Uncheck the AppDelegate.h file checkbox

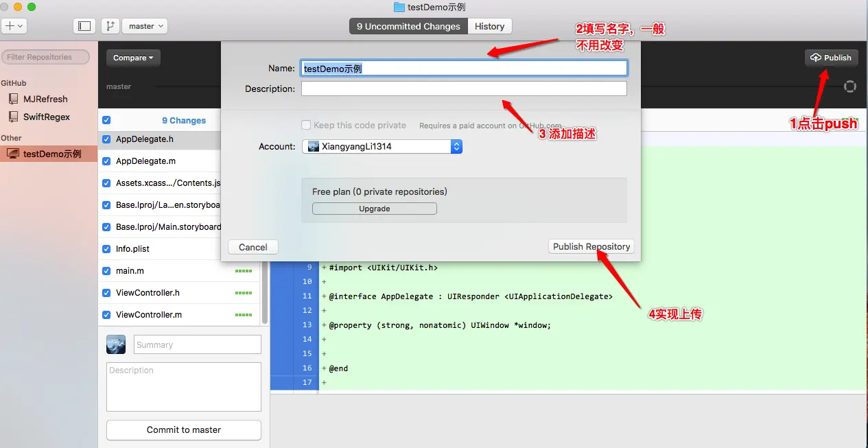(x=106, y=139)
